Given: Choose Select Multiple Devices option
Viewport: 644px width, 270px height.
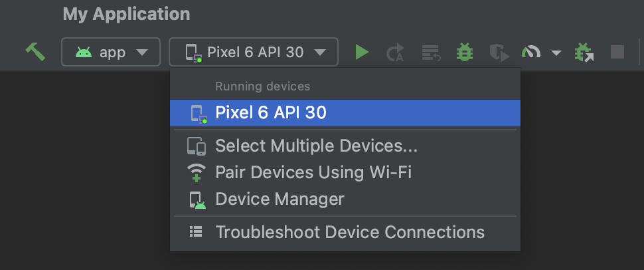Looking at the screenshot, I should pos(316,146).
